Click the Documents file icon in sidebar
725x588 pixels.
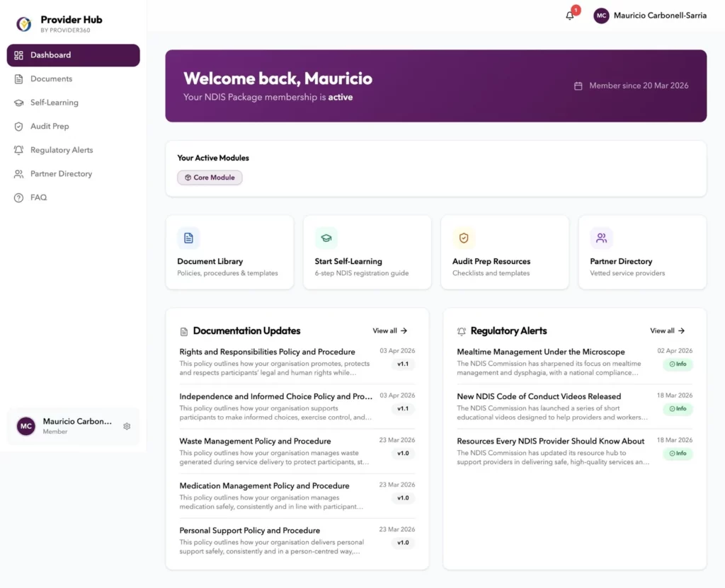(x=18, y=79)
